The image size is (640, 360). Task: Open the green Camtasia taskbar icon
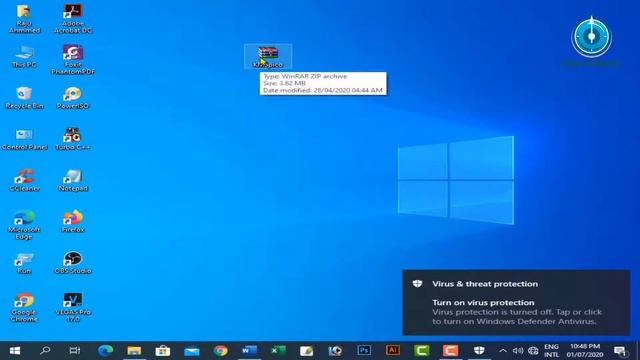pyautogui.click(x=422, y=351)
